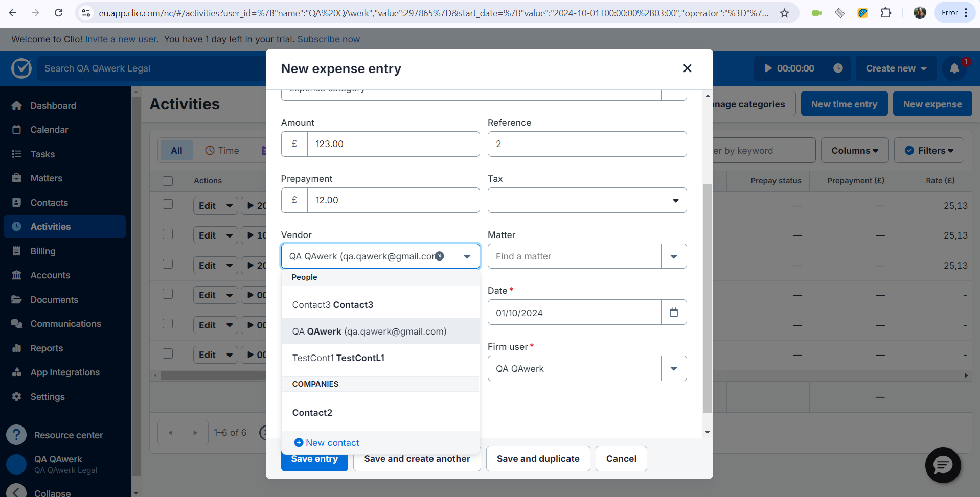Click the Resource center question icon

coord(16,435)
